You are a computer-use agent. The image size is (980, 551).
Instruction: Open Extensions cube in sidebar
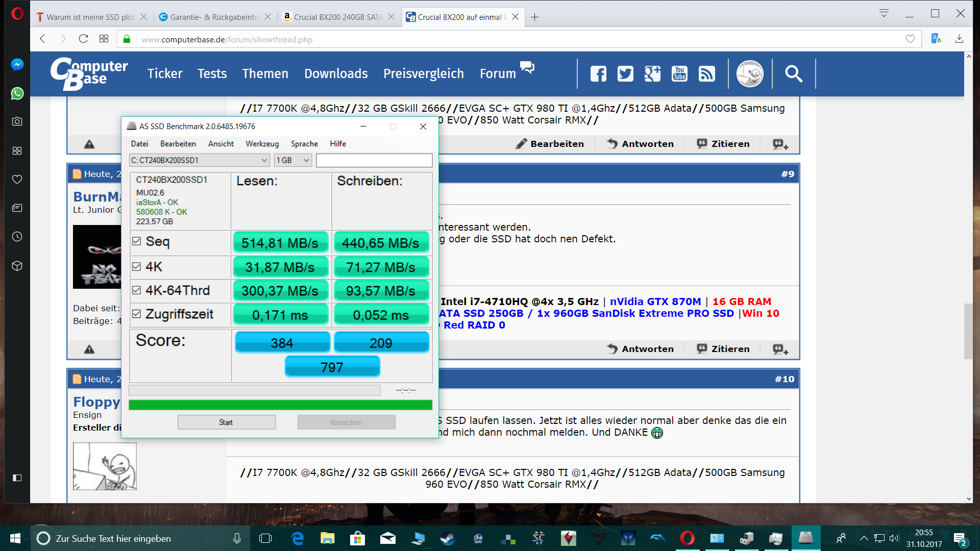(x=17, y=266)
